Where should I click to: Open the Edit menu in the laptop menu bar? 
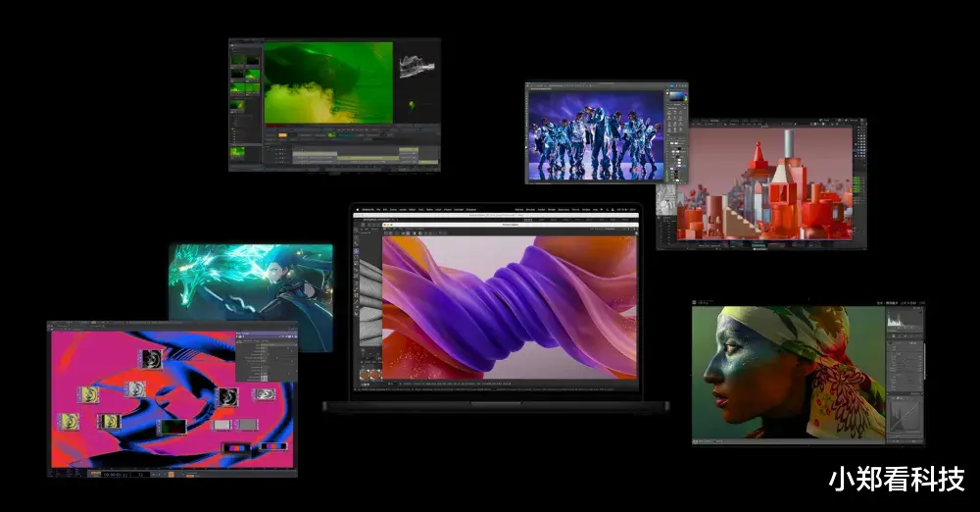385,210
